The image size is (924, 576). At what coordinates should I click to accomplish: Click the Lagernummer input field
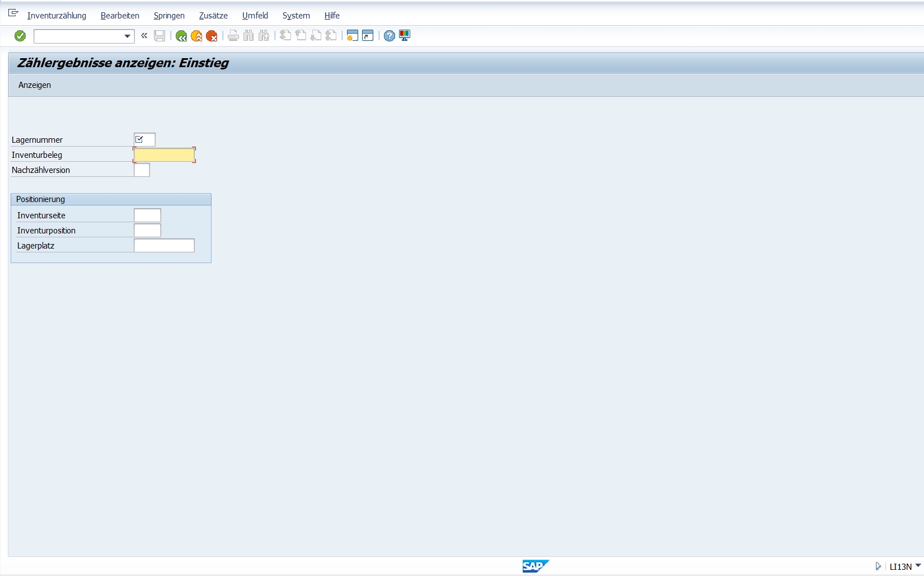[x=144, y=139]
